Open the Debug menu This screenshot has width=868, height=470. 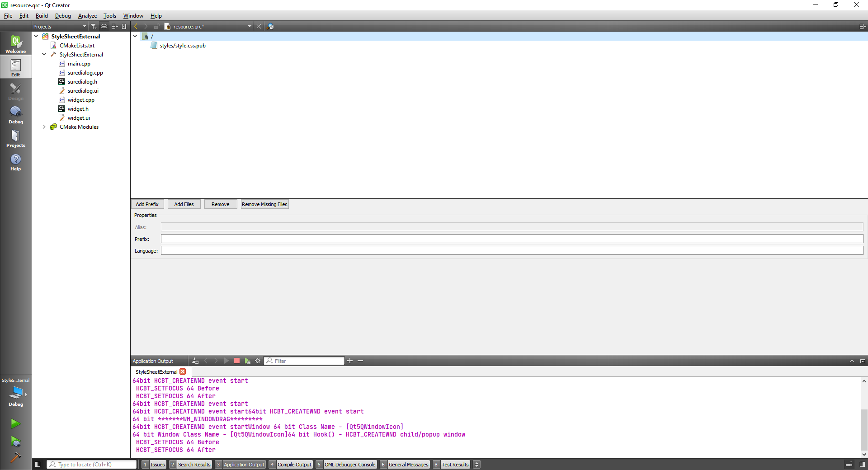click(x=63, y=15)
